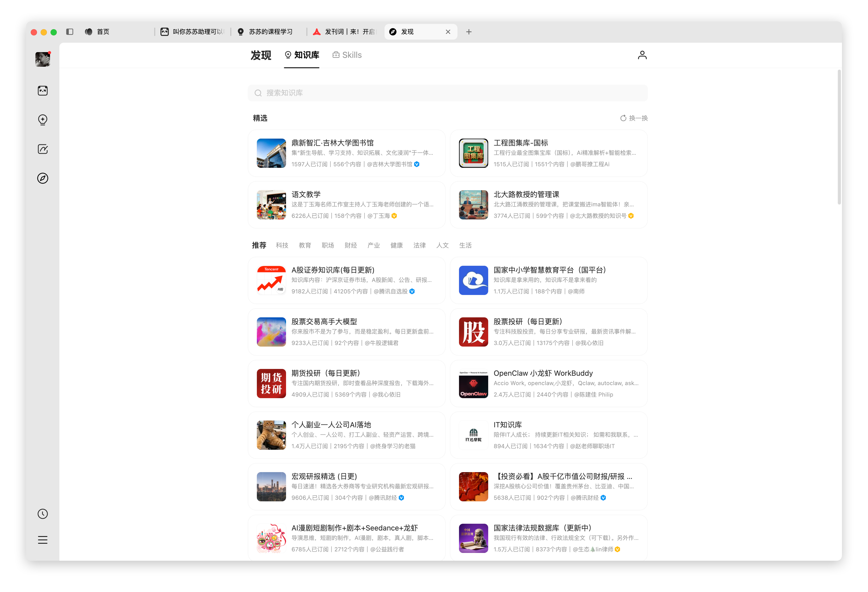This screenshot has height=592, width=868.
Task: Select the 法律 category filter
Action: [419, 245]
